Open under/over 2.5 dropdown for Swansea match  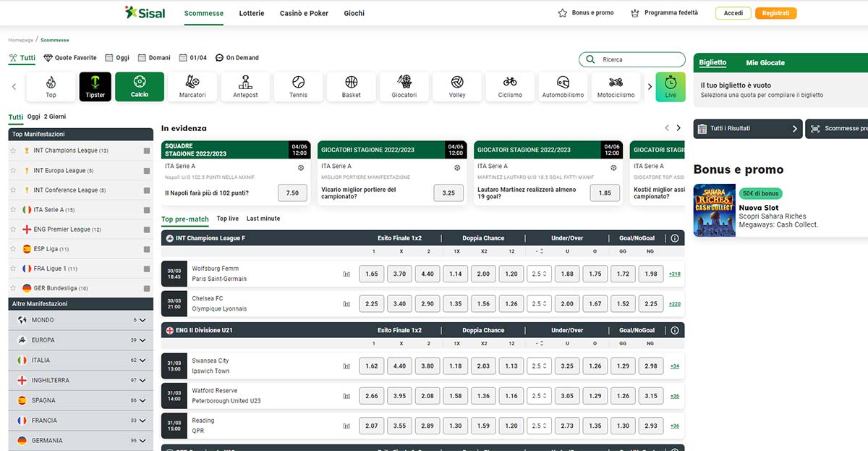click(539, 366)
